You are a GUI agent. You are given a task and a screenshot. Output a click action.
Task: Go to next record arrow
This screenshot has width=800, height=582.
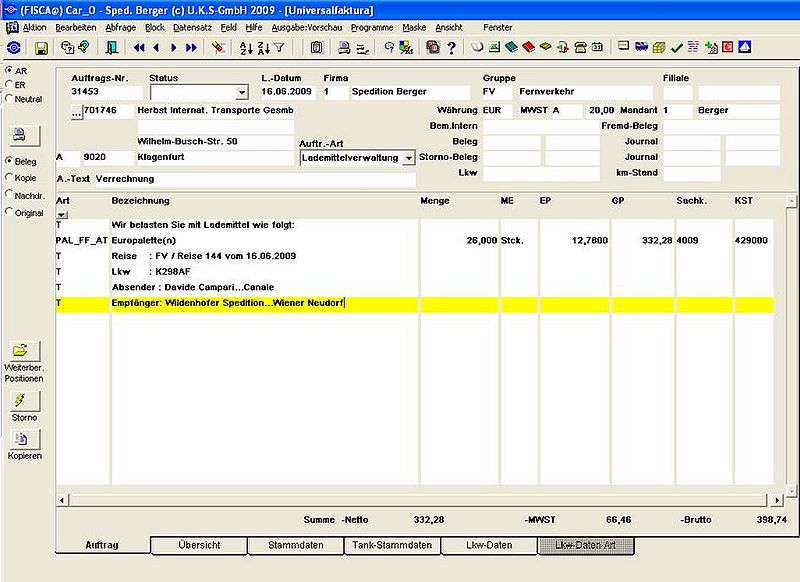(x=173, y=48)
